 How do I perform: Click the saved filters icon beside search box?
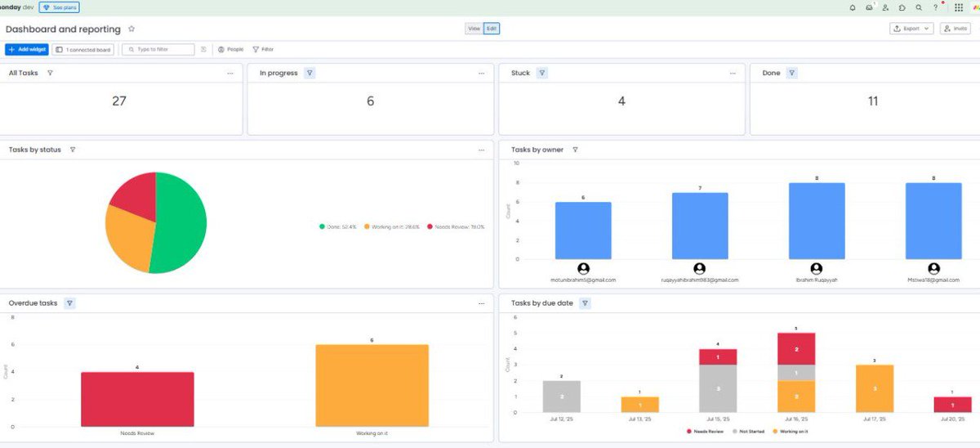click(x=203, y=49)
